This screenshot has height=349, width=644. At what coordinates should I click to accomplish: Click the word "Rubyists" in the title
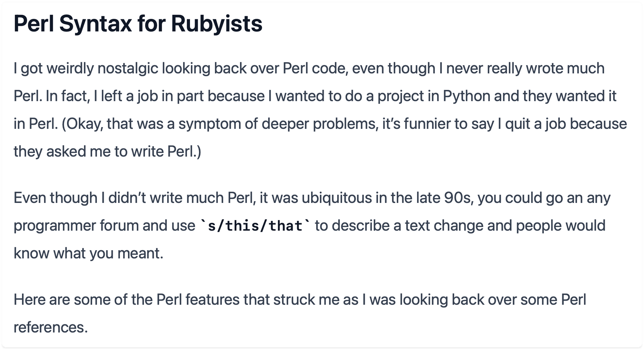tap(216, 24)
